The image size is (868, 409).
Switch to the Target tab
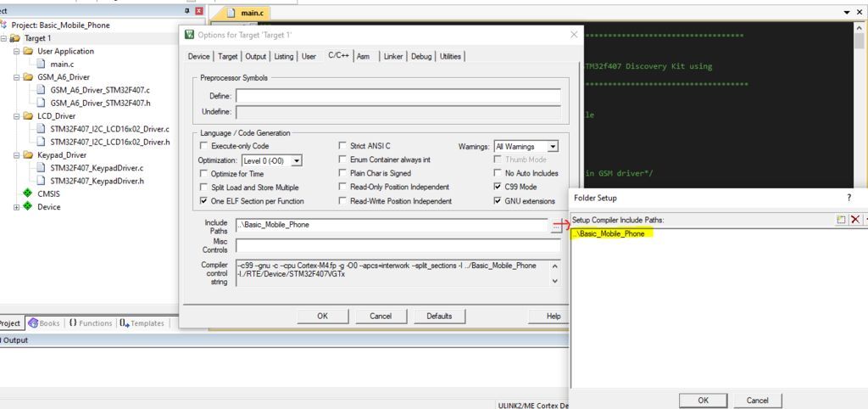(227, 57)
